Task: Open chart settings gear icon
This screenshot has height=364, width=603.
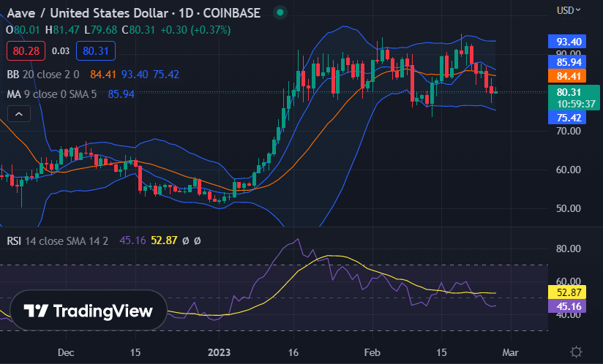Action: (x=577, y=352)
